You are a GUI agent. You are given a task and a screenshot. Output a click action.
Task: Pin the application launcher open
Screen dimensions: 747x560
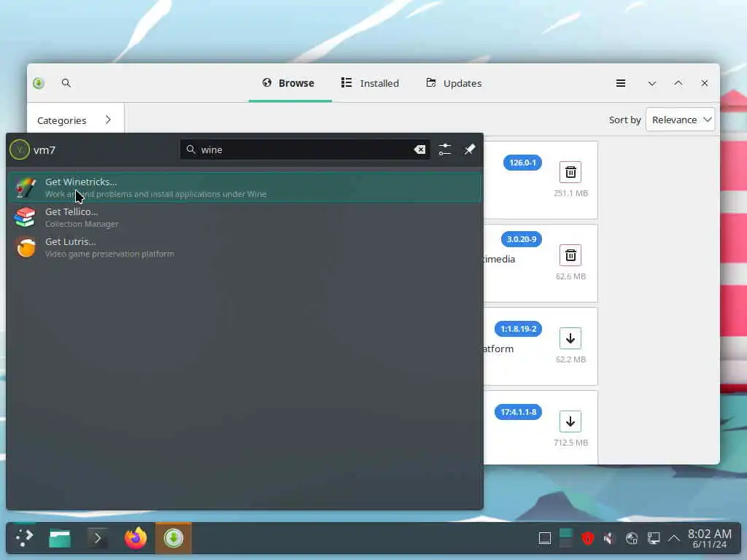pyautogui.click(x=469, y=149)
